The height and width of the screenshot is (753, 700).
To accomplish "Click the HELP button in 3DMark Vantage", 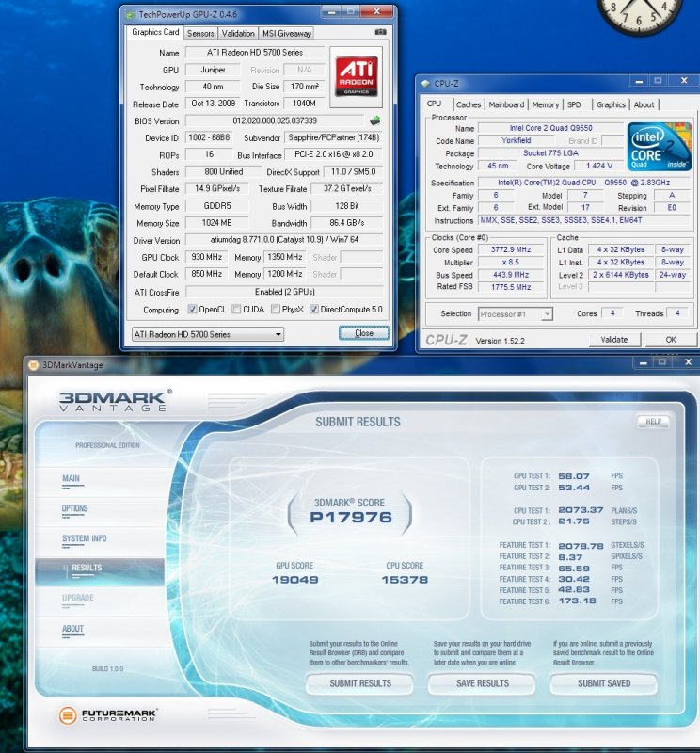I will pyautogui.click(x=653, y=422).
